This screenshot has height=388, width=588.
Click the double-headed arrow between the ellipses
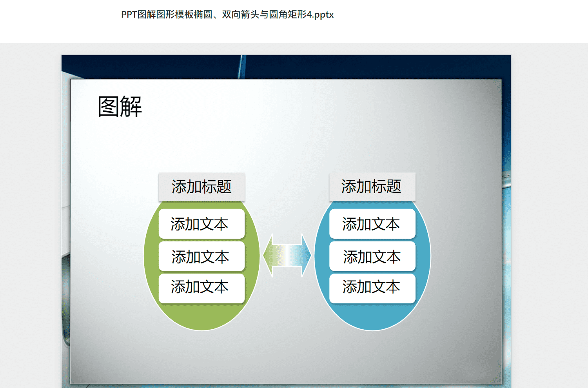coord(287,256)
